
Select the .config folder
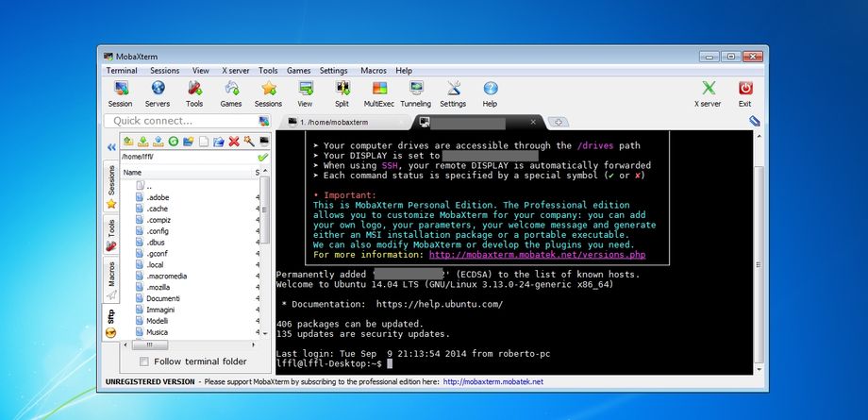[x=158, y=231]
